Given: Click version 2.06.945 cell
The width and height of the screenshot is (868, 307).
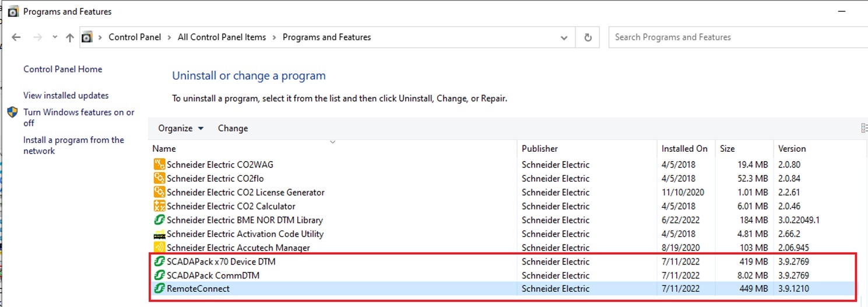Looking at the screenshot, I should tap(793, 248).
